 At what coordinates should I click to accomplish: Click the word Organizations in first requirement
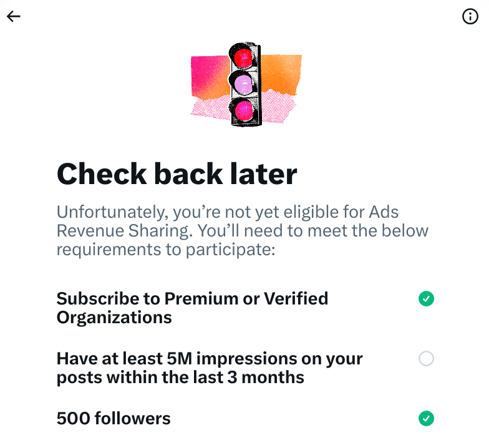coord(114,318)
